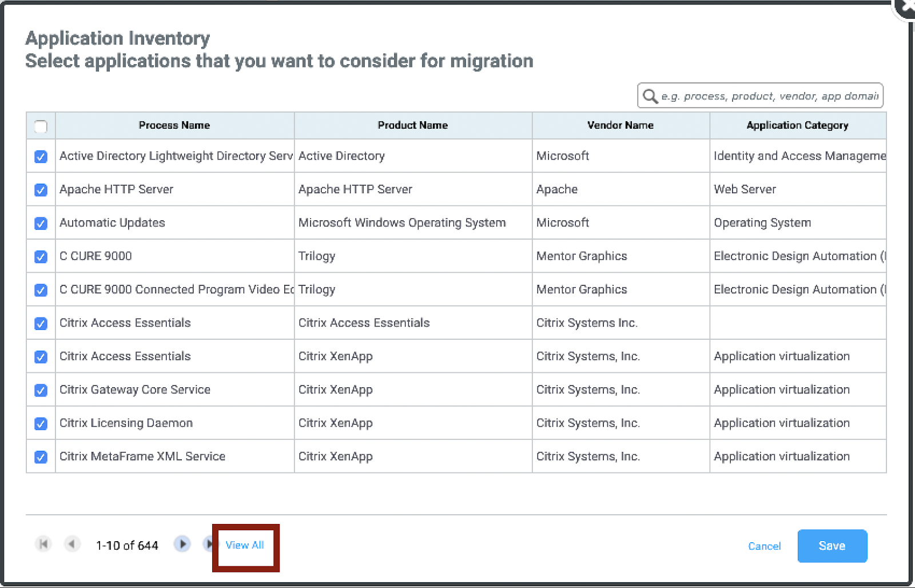Jump to the last page of results
This screenshot has width=915, height=588.
(208, 543)
